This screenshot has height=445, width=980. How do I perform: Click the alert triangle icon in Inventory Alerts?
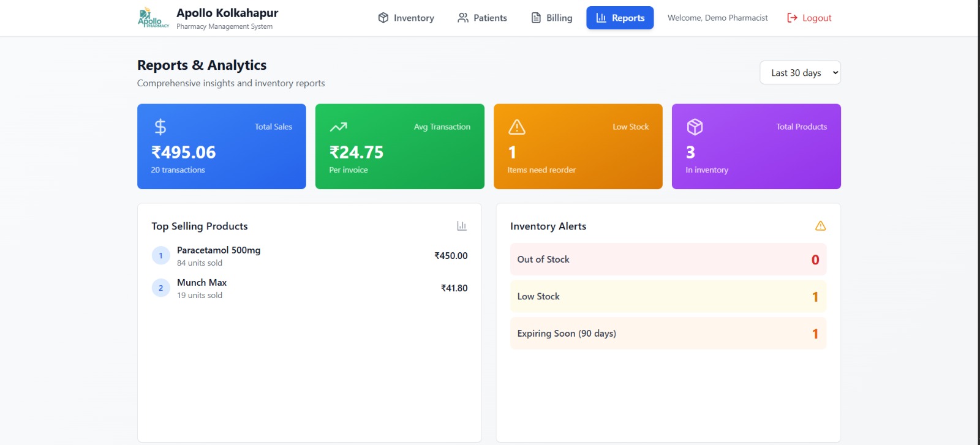click(x=820, y=226)
